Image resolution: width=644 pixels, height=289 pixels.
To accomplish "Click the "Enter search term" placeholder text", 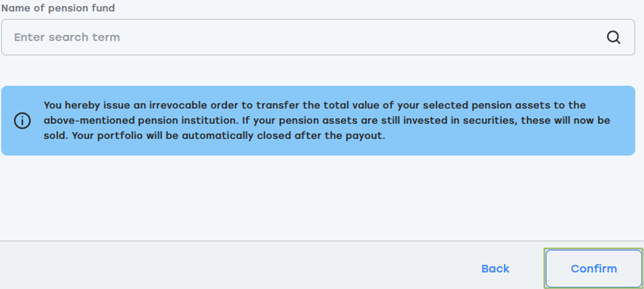I will [67, 37].
